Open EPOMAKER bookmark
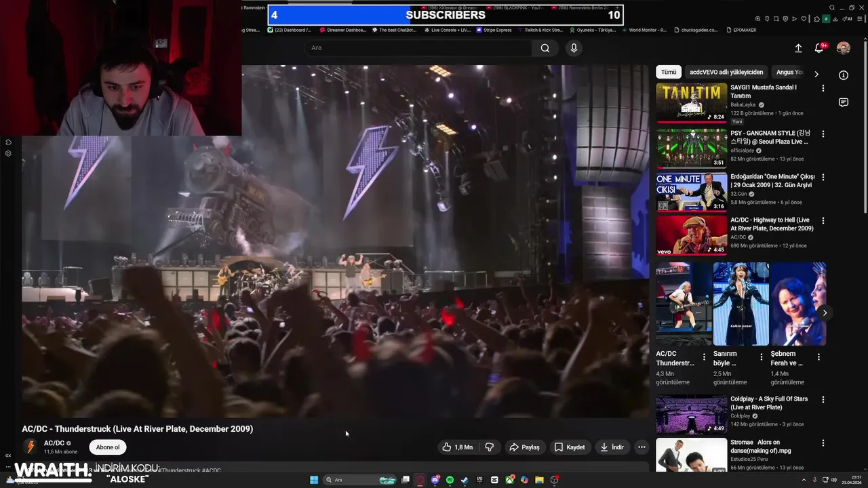Viewport: 868px width, 488px height. (741, 30)
